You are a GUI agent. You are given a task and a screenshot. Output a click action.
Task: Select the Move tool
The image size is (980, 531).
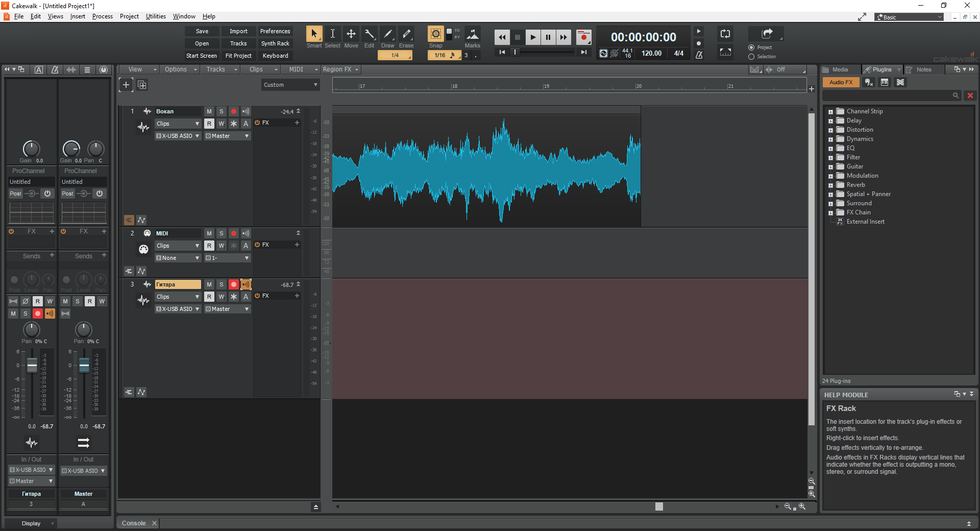[351, 34]
